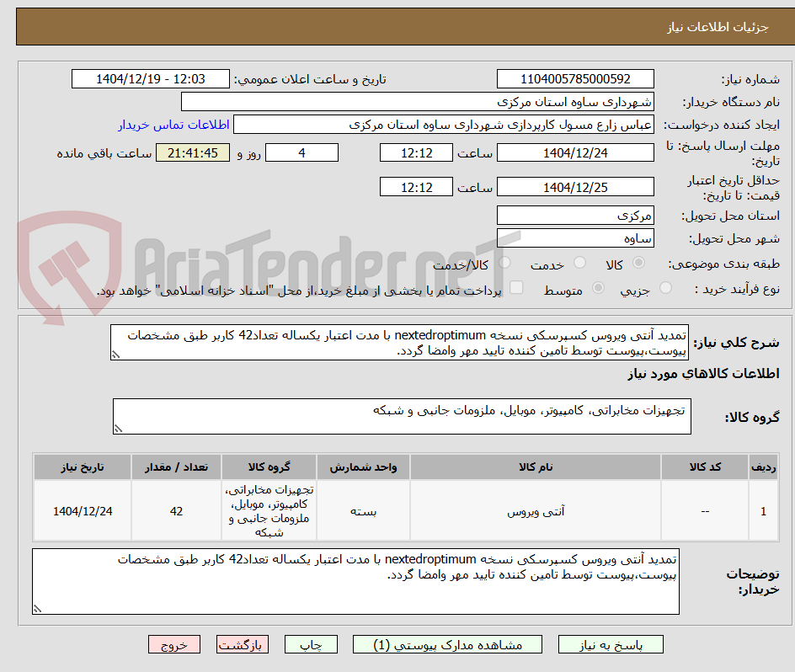Click the کد کالا column header
Image resolution: width=795 pixels, height=672 pixels.
[705, 467]
